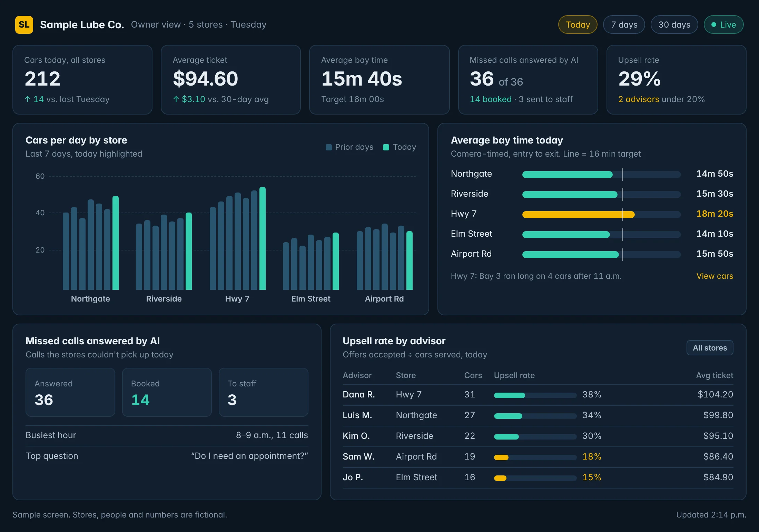The height and width of the screenshot is (532, 759).
Task: Click the 14 booked text in top card
Action: click(x=491, y=99)
